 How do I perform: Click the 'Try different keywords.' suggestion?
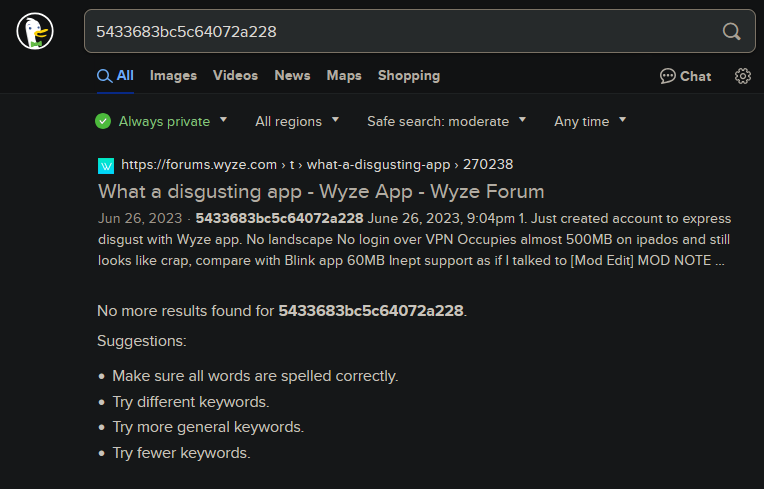pyautogui.click(x=191, y=402)
